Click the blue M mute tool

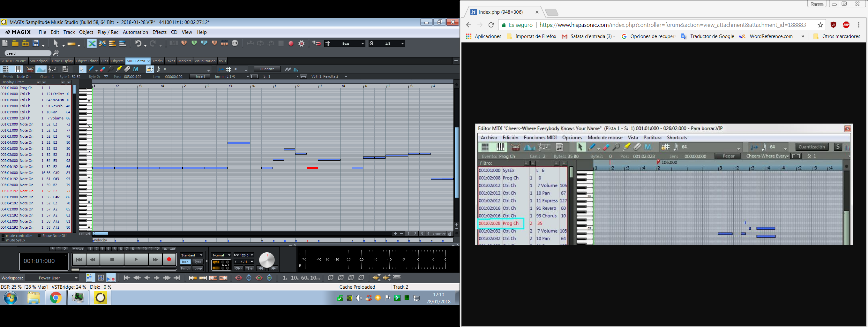[136, 69]
